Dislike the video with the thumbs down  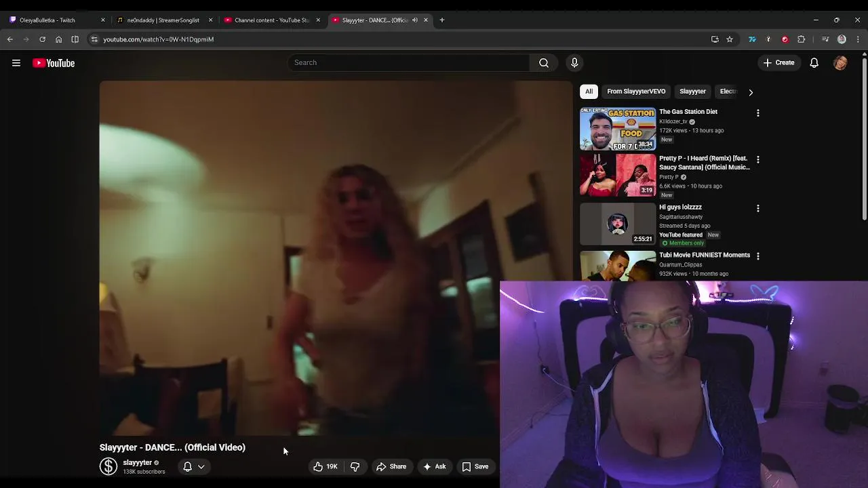(355, 466)
